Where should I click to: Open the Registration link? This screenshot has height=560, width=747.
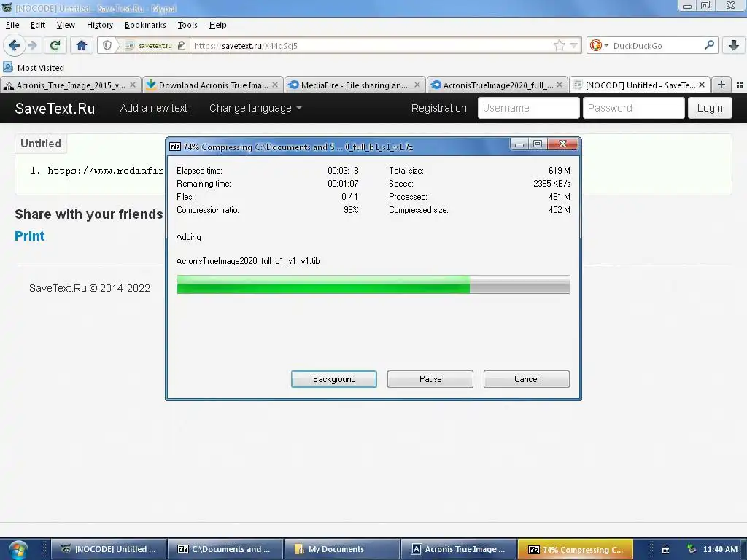[x=438, y=108]
